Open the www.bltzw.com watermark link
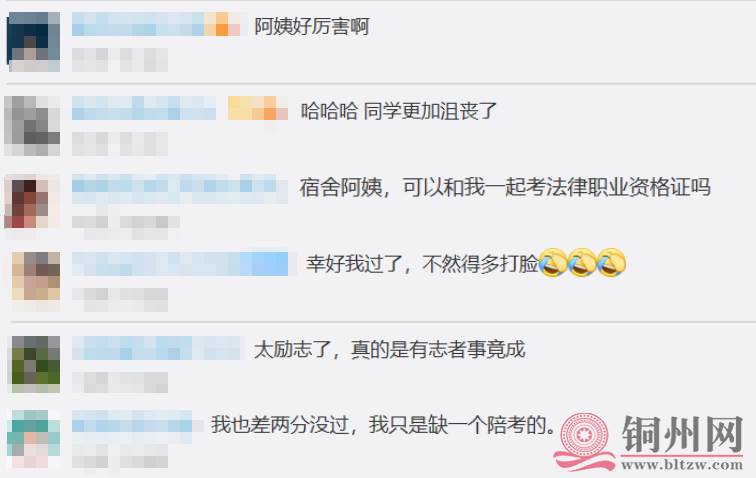The width and height of the screenshot is (756, 478). click(682, 465)
